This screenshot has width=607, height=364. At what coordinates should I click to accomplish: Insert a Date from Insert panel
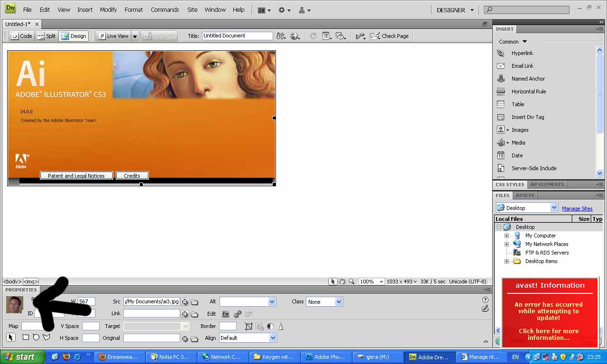coord(517,155)
